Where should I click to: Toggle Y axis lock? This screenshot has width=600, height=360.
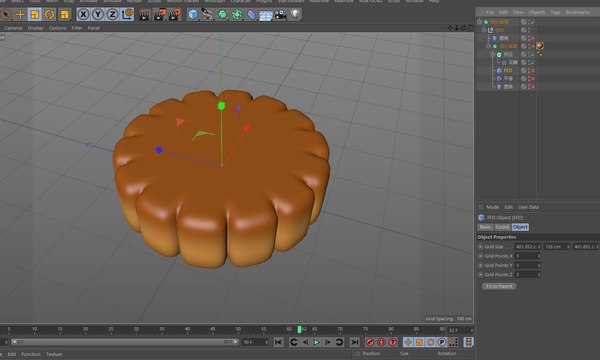point(98,15)
